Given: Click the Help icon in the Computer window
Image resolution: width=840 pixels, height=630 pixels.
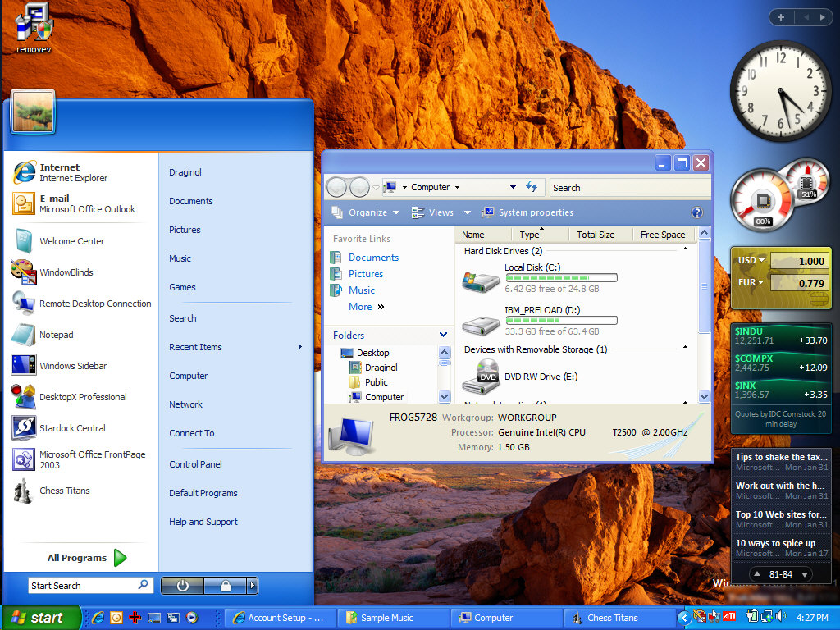Looking at the screenshot, I should click(696, 212).
